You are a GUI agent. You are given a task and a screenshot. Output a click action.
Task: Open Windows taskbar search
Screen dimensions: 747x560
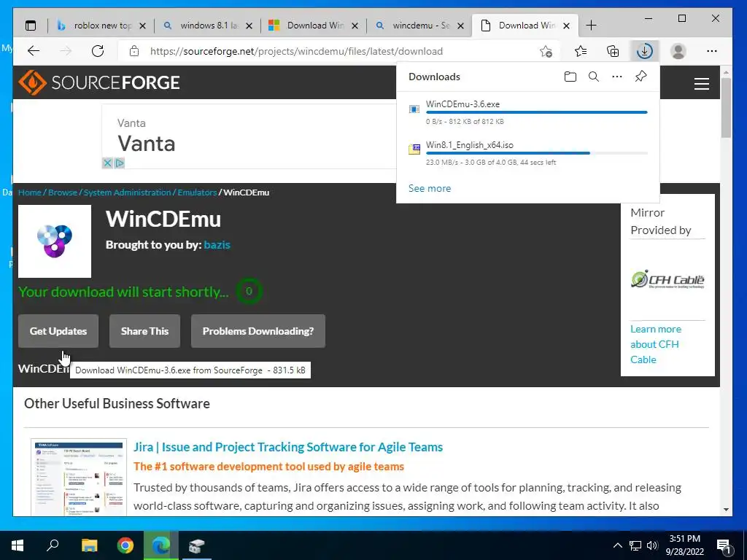pos(53,545)
